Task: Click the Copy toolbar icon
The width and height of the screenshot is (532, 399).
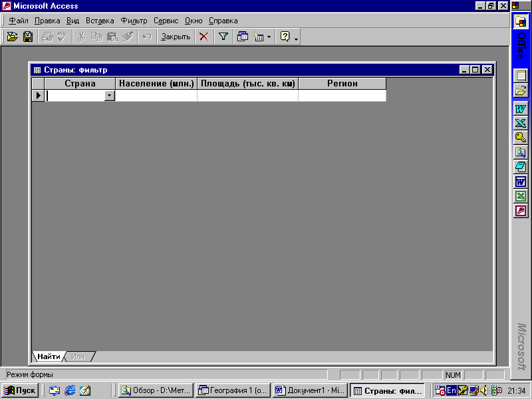Action: click(97, 37)
